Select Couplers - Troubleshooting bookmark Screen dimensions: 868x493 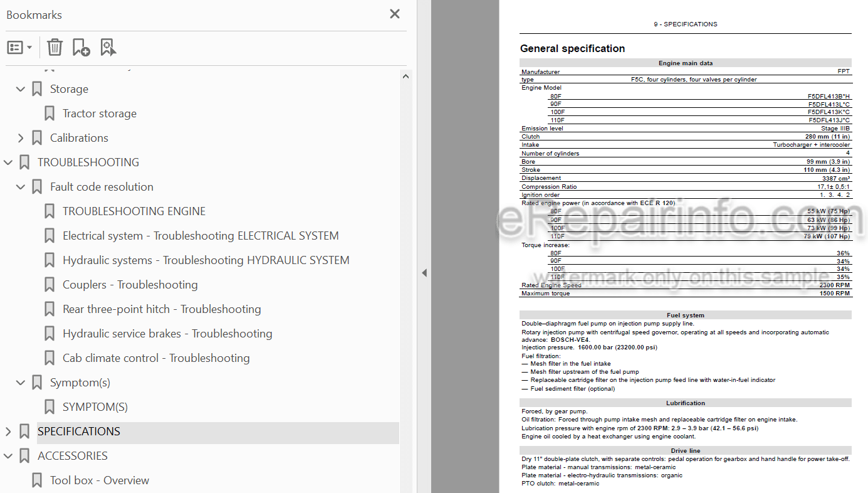point(130,285)
